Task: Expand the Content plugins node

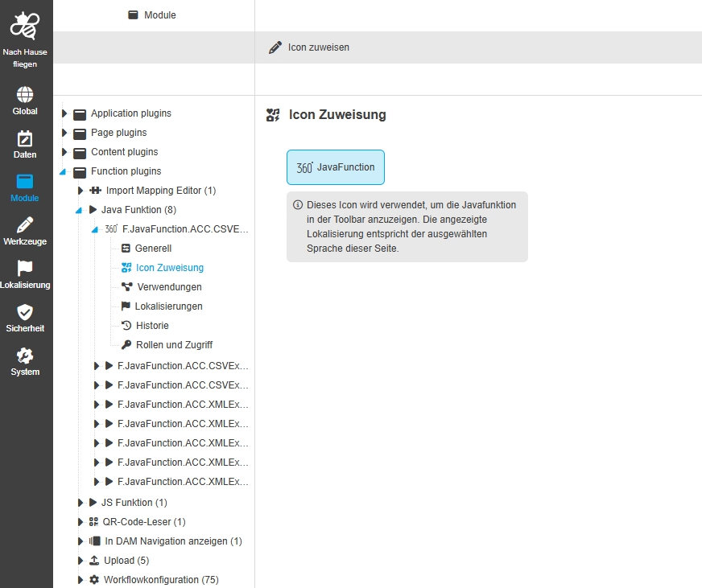Action: (x=64, y=152)
